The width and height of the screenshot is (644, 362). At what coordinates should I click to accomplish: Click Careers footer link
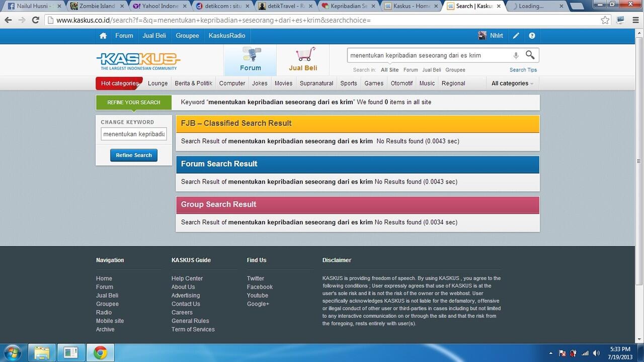(182, 312)
